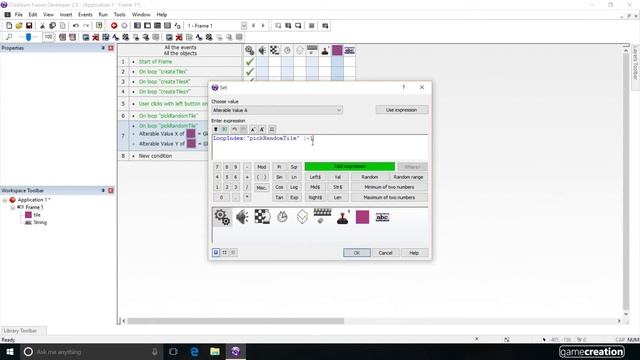Switch to Library Toolbar tab

[20, 331]
